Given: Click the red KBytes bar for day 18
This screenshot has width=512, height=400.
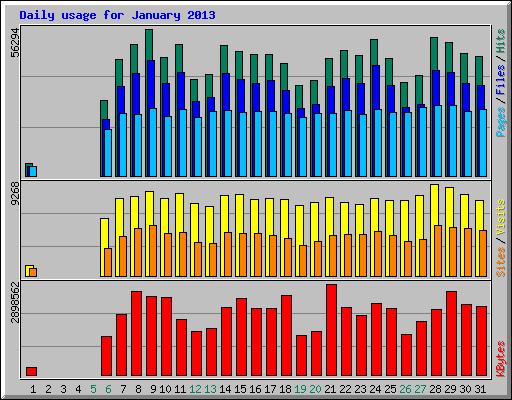Looking at the screenshot, I should coord(286,336).
